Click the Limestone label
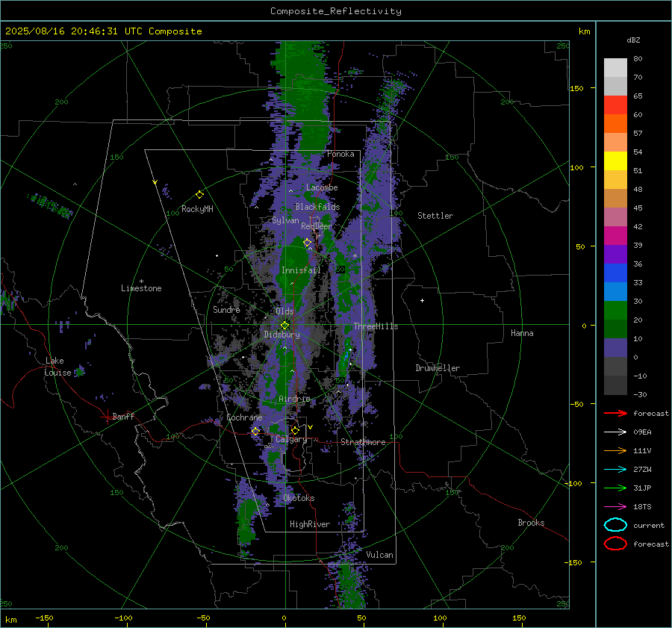Image resolution: width=672 pixels, height=628 pixels. (141, 288)
